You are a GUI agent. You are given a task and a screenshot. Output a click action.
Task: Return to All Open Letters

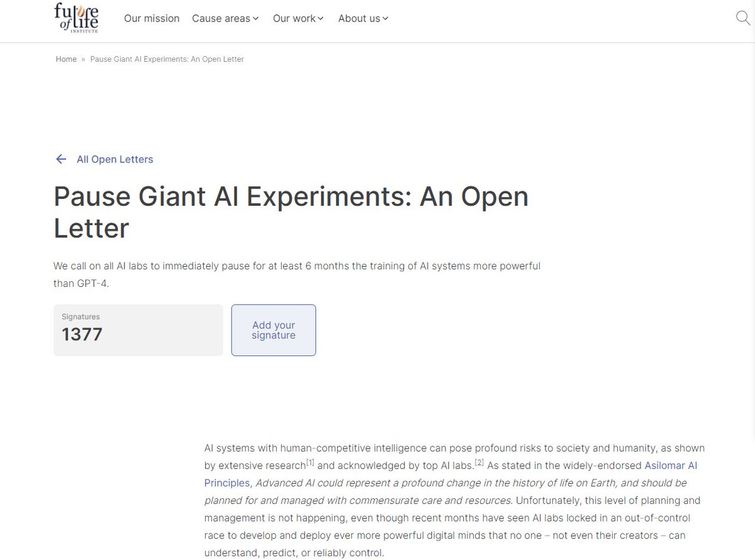[x=115, y=159]
